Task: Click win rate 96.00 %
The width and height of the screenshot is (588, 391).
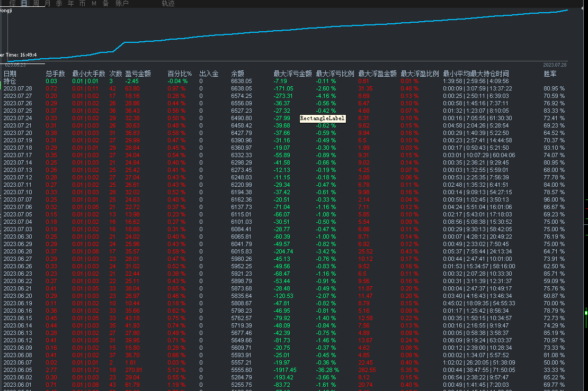Action: coord(554,199)
